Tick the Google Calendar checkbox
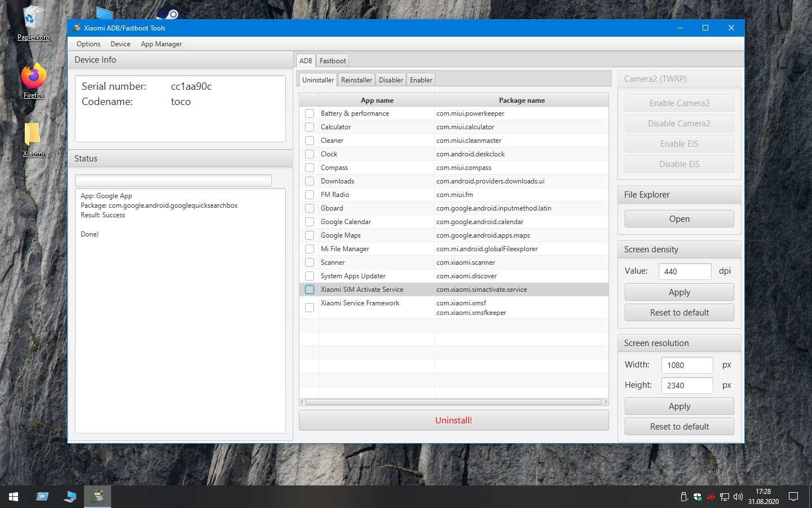812x508 pixels. 310,222
